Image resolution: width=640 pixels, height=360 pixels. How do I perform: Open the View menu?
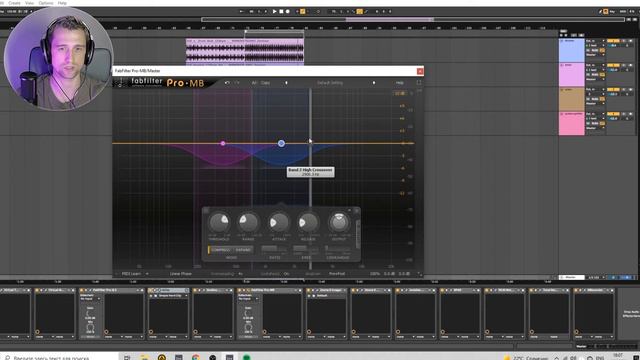pyautogui.click(x=29, y=3)
